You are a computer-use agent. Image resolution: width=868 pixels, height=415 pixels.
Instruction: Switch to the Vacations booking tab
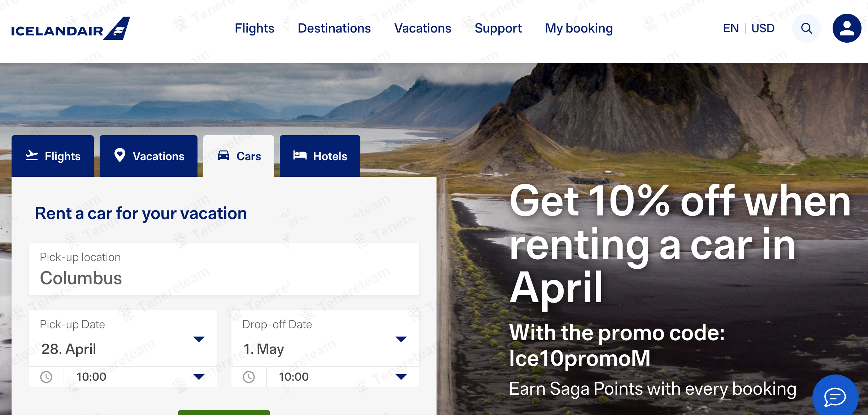(148, 156)
